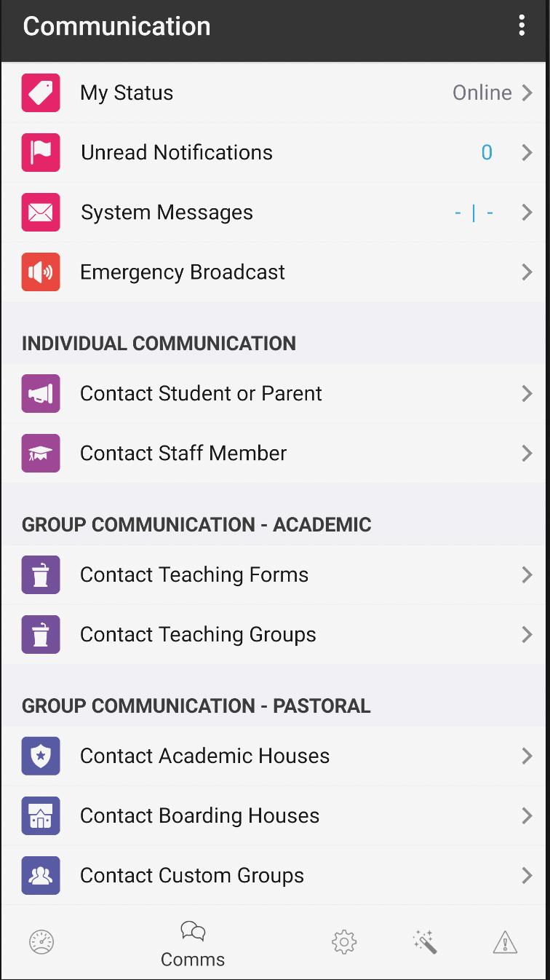Tap the flag Unread Notifications icon
This screenshot has width=550, height=980.
41,152
